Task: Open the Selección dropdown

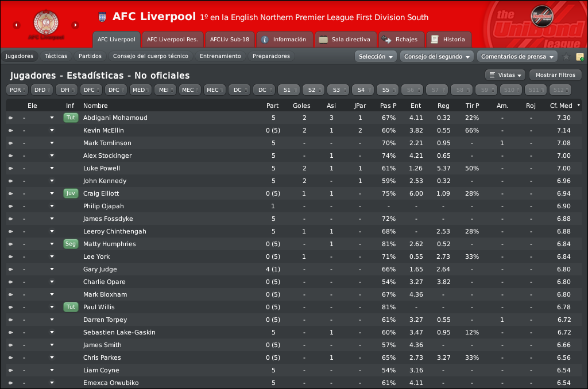Action: tap(376, 56)
